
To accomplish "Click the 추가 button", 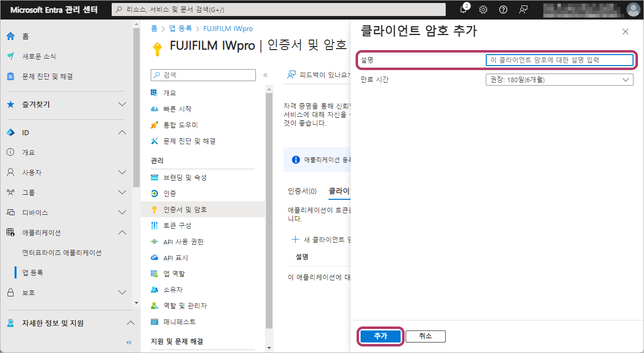I will pyautogui.click(x=381, y=336).
